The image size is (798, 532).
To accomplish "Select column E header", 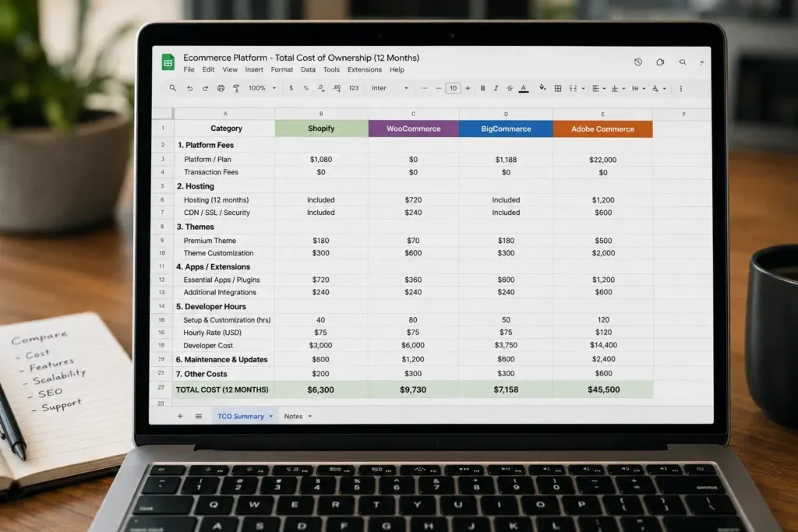I will (x=602, y=114).
